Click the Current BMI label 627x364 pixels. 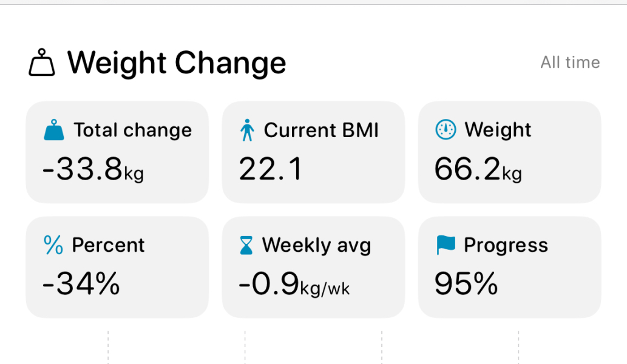pos(321,130)
